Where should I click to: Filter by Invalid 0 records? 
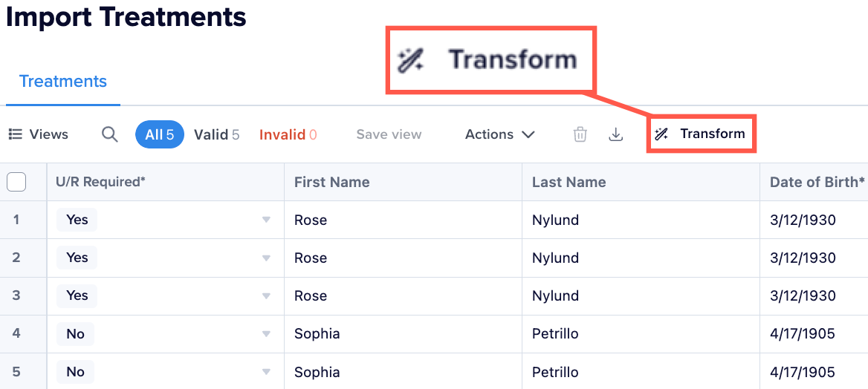tap(288, 134)
